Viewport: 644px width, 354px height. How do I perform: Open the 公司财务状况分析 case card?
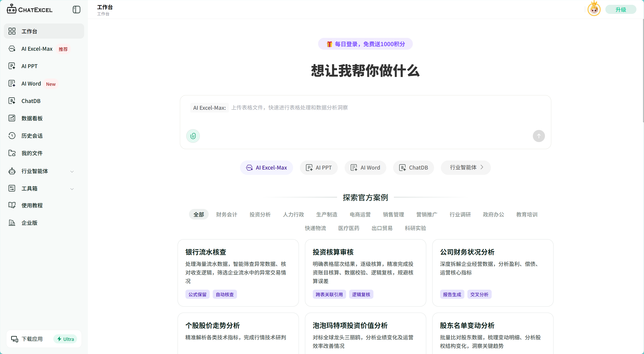pos(493,273)
